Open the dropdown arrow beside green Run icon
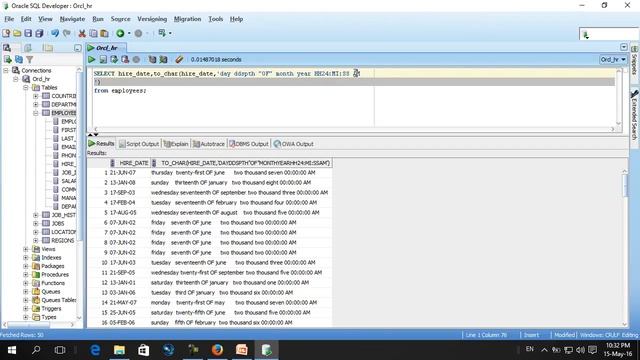 tap(129, 33)
